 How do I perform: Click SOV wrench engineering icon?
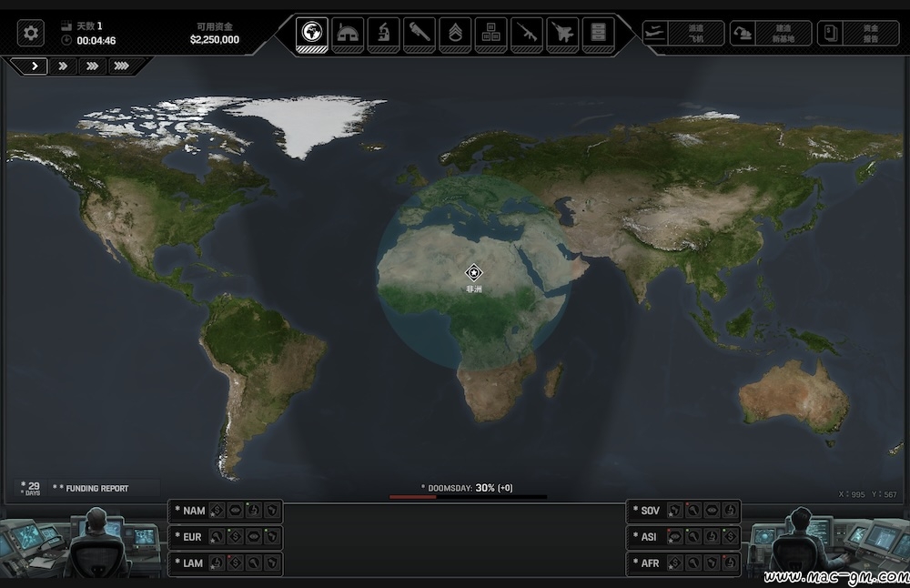[x=693, y=511]
